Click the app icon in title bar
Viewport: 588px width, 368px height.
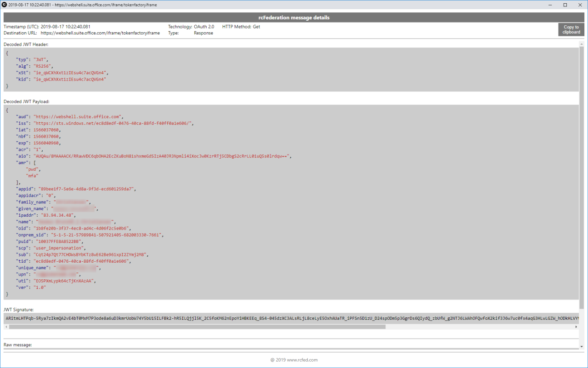(x=4, y=5)
